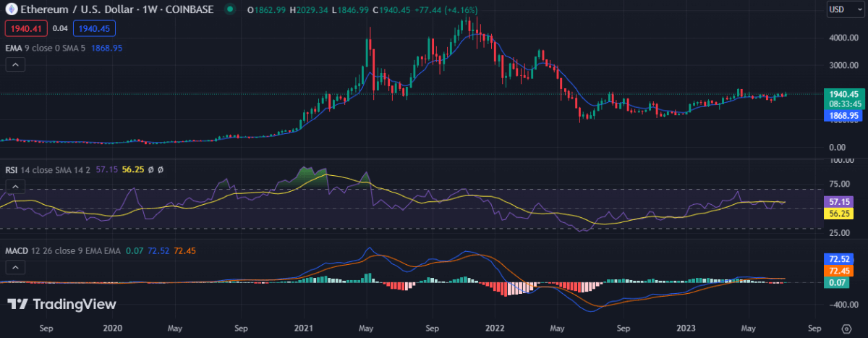Screen dimensions: 868x338
Task: Click the EMA legend value 1868.95
Action: 108,47
